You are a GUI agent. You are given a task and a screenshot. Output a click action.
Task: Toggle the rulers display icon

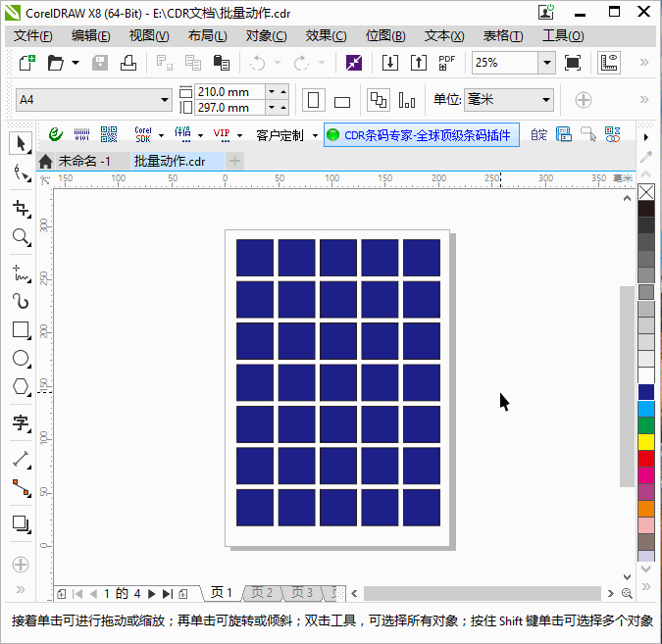[x=609, y=63]
